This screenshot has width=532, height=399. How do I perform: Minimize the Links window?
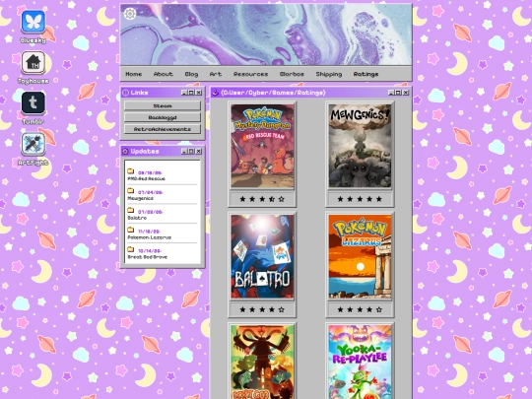[184, 93]
